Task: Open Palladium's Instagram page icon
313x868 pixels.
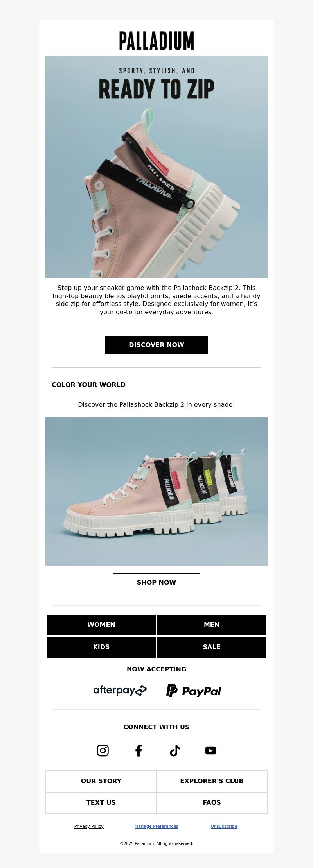Action: [x=103, y=750]
